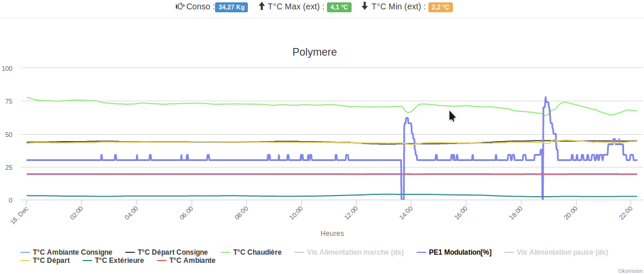The height and width of the screenshot is (274, 644).
Task: Click the 34,27 Kg consumption badge
Action: [x=231, y=7]
